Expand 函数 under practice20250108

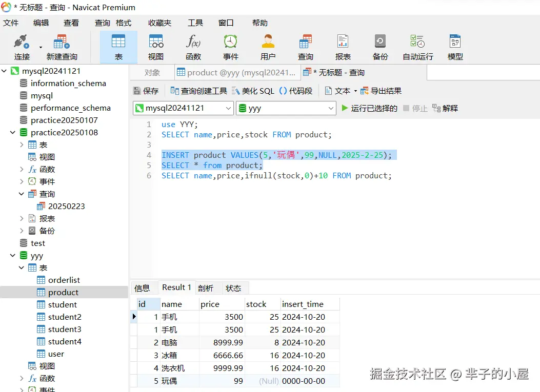(x=22, y=169)
